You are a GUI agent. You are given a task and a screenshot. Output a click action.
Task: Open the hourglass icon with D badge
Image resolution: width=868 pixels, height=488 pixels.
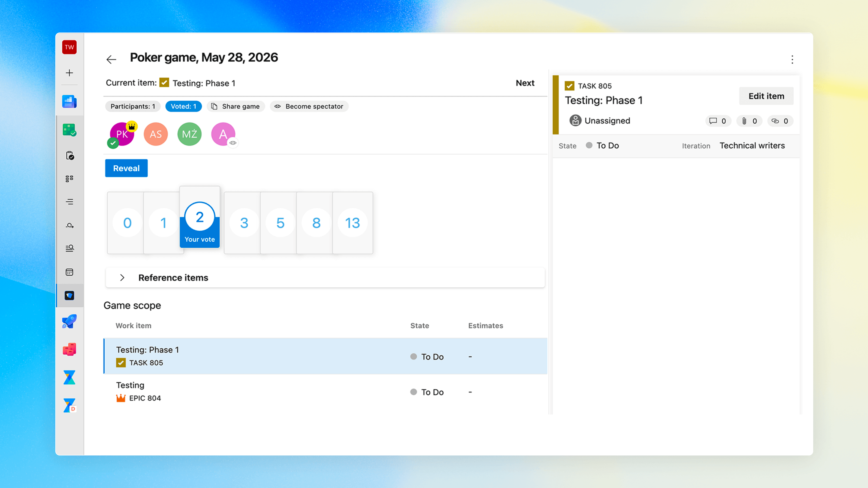click(x=69, y=406)
